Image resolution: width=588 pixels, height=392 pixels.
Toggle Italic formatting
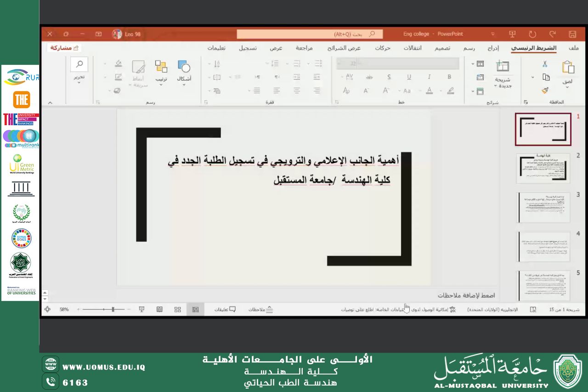(430, 77)
